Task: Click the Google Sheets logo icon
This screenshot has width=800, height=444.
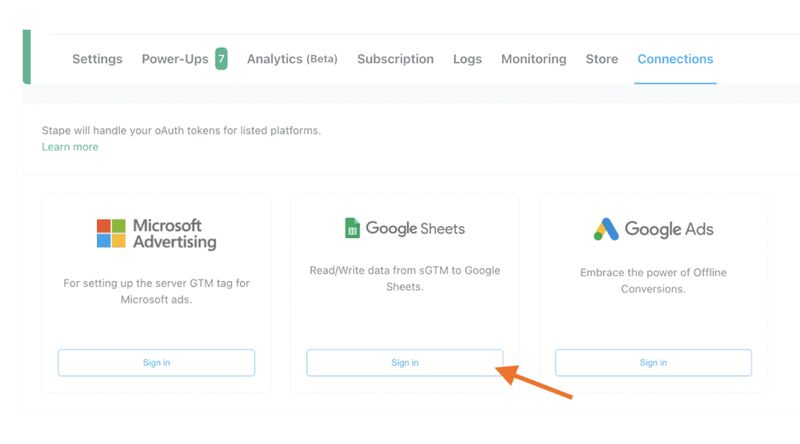Action: (352, 228)
